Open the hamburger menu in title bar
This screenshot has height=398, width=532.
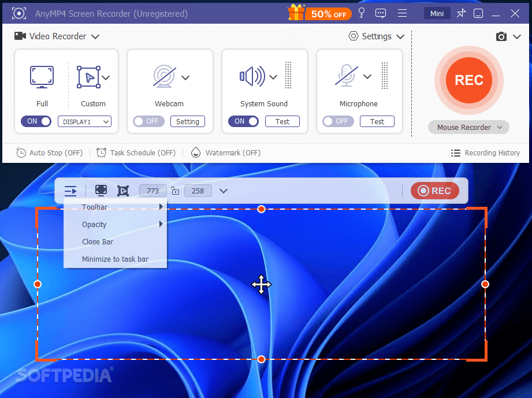tap(403, 13)
